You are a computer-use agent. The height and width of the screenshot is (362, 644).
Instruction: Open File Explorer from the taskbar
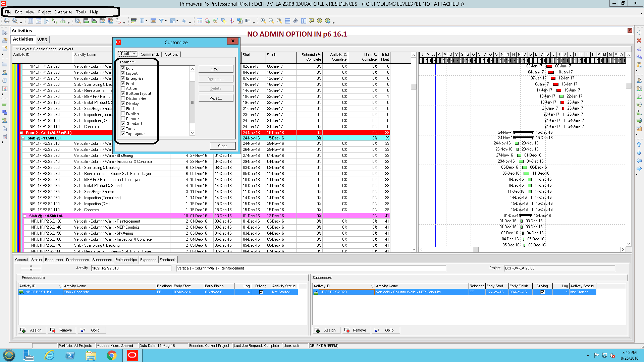91,355
